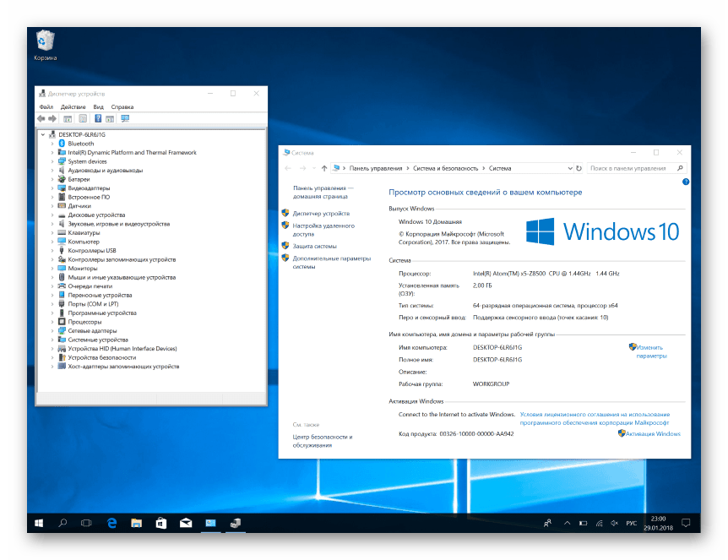The width and height of the screenshot is (728, 560).
Task: Collapse the DESKTOP-6LR6J1G root node
Action: click(x=43, y=134)
